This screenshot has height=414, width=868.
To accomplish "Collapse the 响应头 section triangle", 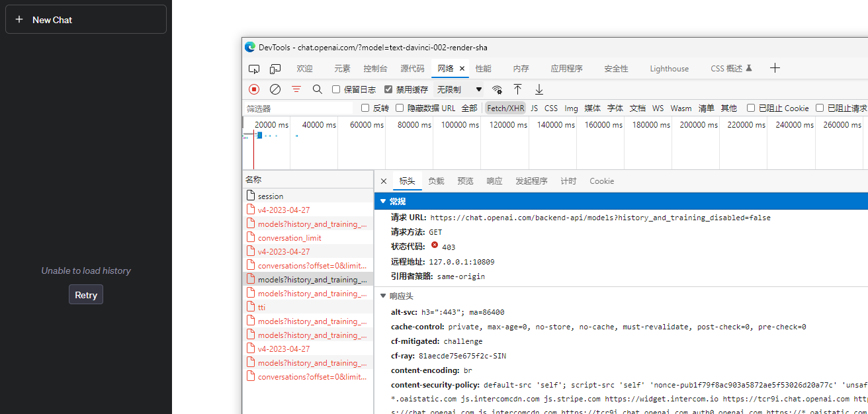I will 382,296.
